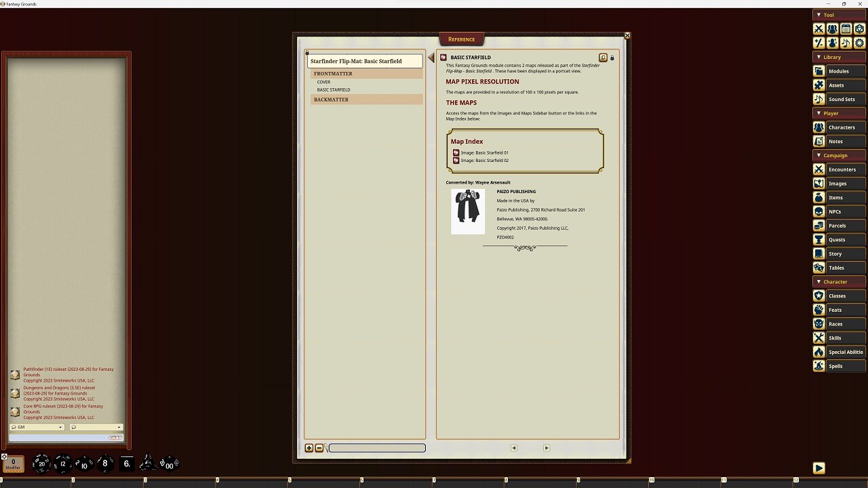868x488 pixels.
Task: Toggle the lock icon on the reference page
Action: [x=612, y=58]
